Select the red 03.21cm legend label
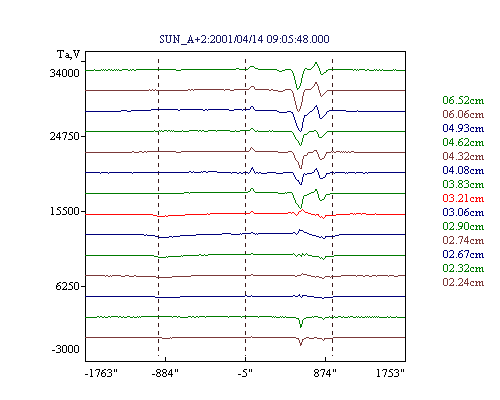Screen dimensions: 500x400 coord(463,198)
